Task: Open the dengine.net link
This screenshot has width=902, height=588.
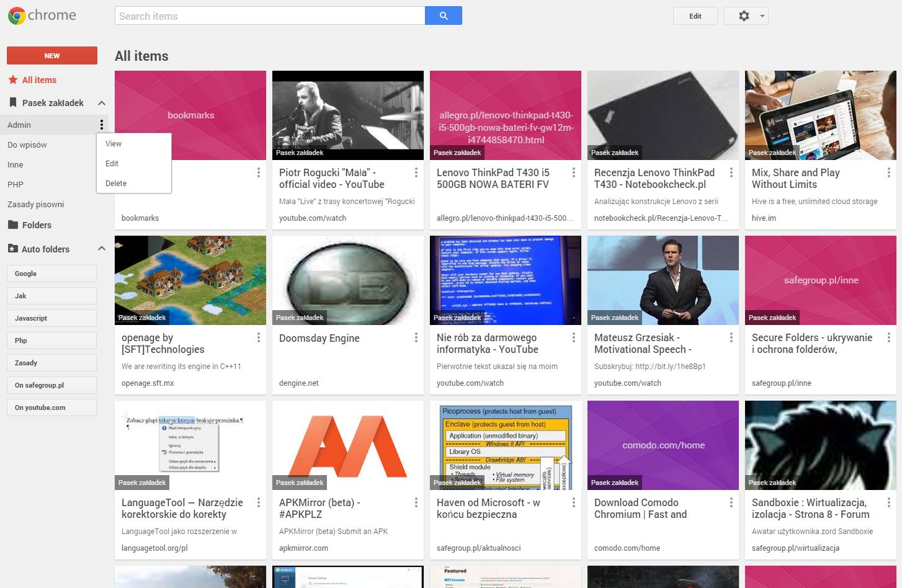Action: [x=298, y=383]
